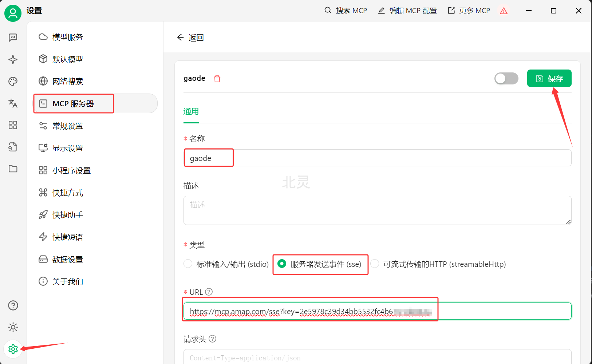Image resolution: width=592 pixels, height=364 pixels.
Task: Minimize the settings window
Action: click(x=529, y=11)
